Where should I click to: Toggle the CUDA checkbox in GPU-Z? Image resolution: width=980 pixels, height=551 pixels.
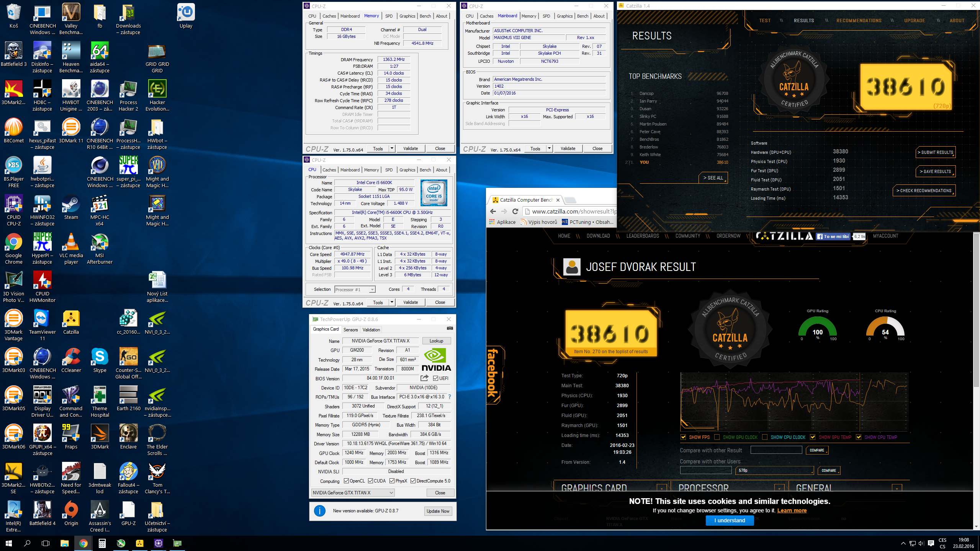point(370,481)
